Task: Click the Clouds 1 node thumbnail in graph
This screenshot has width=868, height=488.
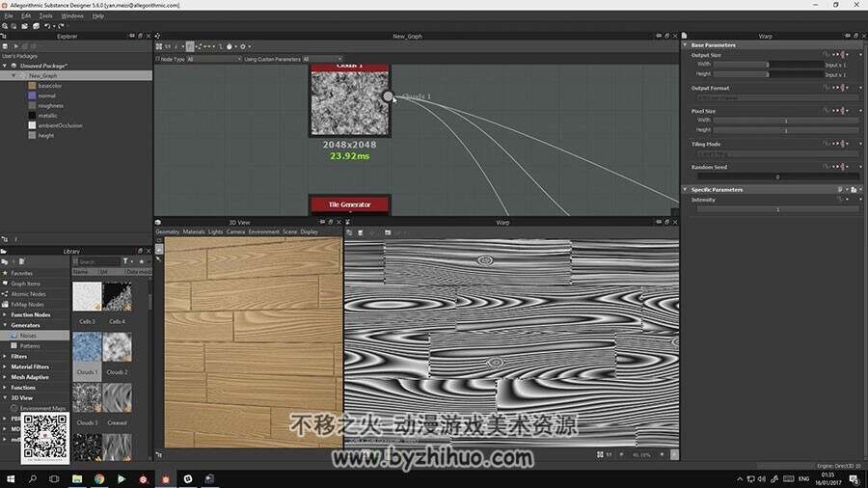Action: [349, 103]
